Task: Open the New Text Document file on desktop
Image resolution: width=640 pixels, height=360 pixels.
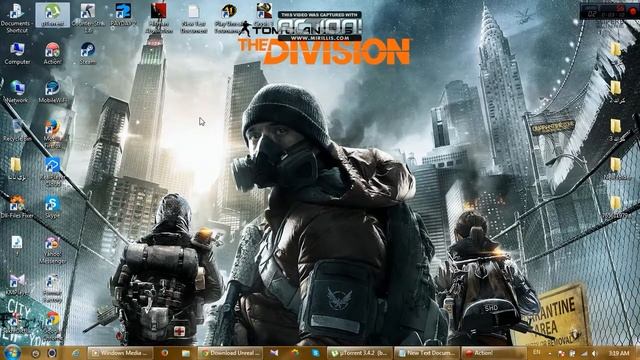Action: tap(193, 17)
